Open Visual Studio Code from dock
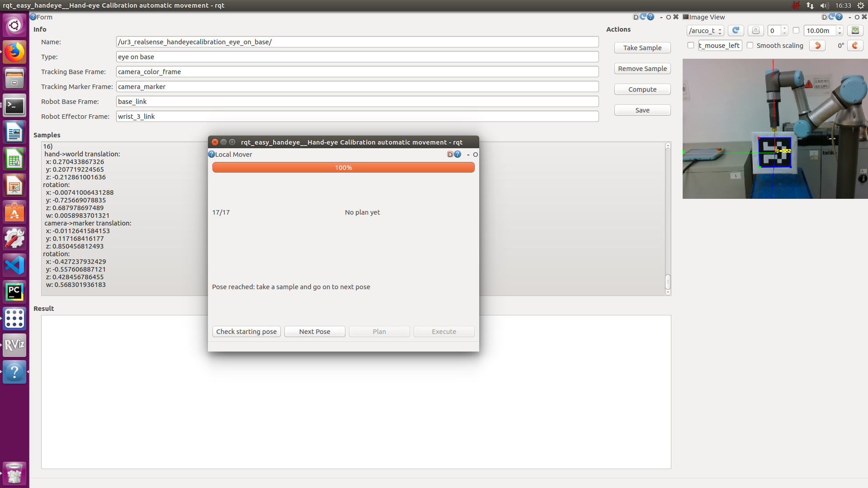 [x=14, y=265]
